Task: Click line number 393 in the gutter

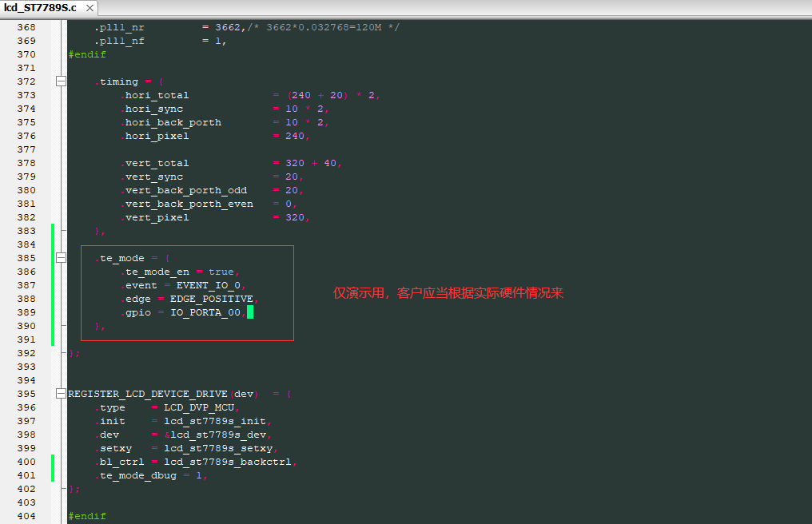Action: click(x=26, y=367)
